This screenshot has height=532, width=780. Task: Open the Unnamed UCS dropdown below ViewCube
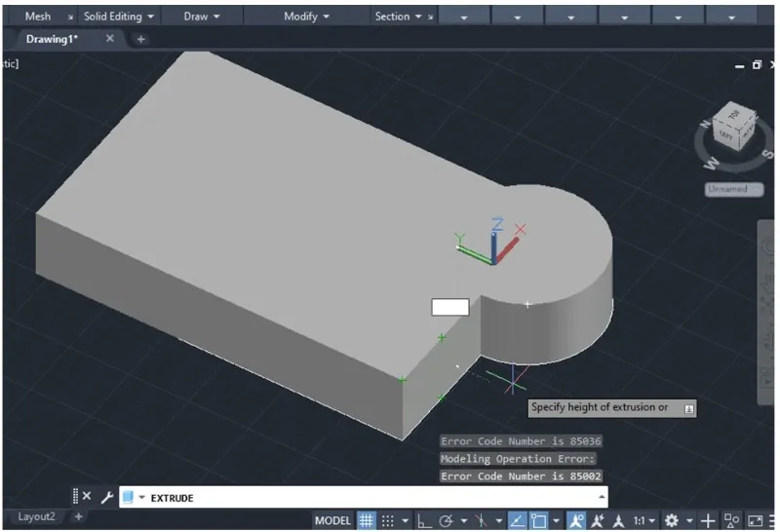point(734,189)
